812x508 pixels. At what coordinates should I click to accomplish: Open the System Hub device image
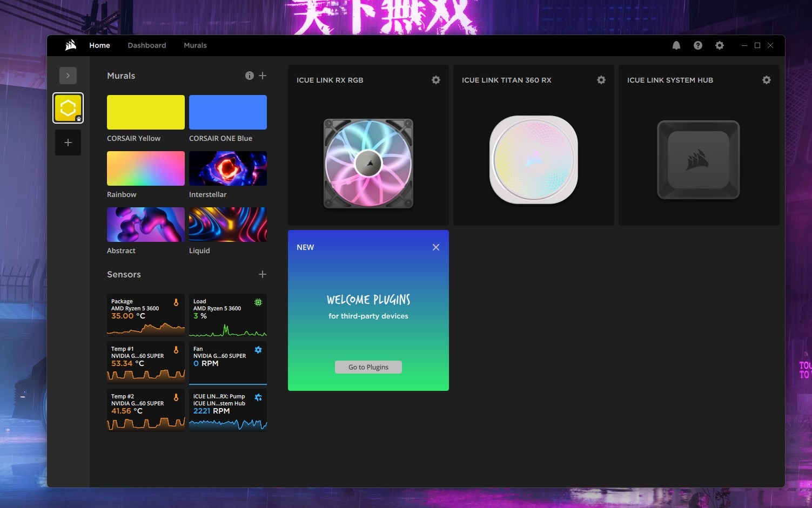coord(699,160)
